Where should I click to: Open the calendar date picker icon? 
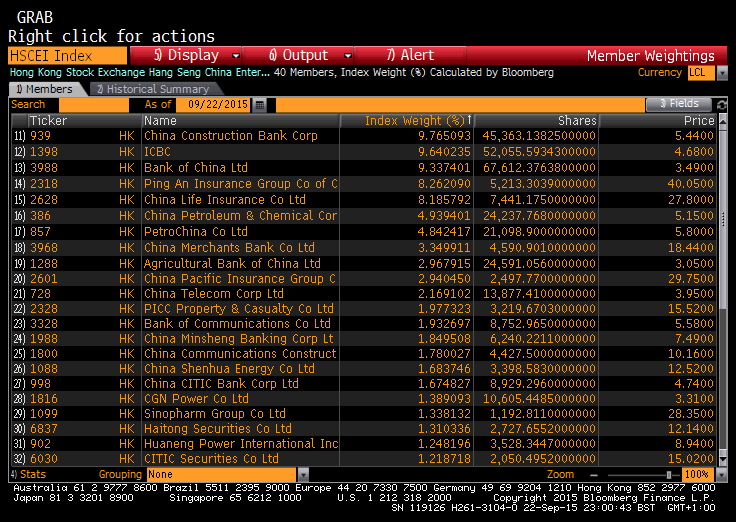click(259, 105)
